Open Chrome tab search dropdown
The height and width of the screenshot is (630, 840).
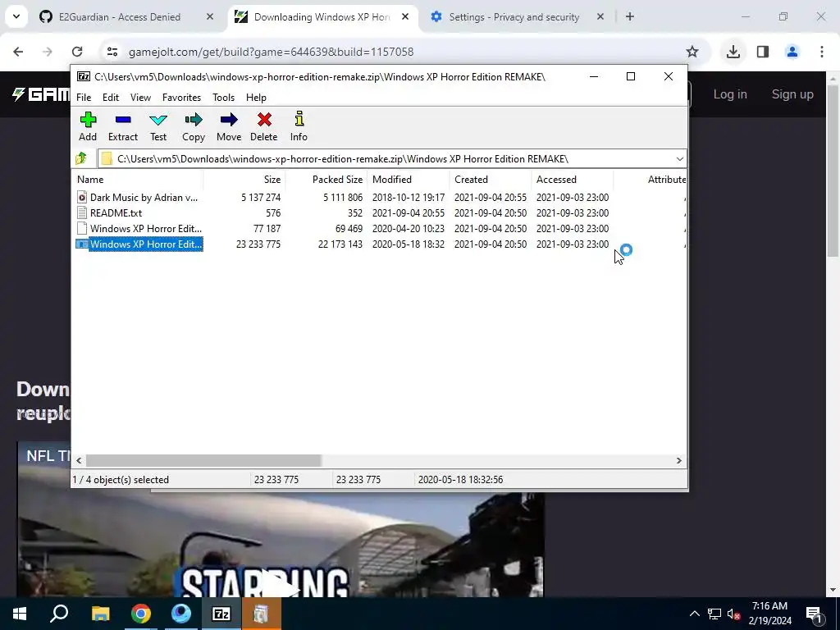tap(16, 16)
